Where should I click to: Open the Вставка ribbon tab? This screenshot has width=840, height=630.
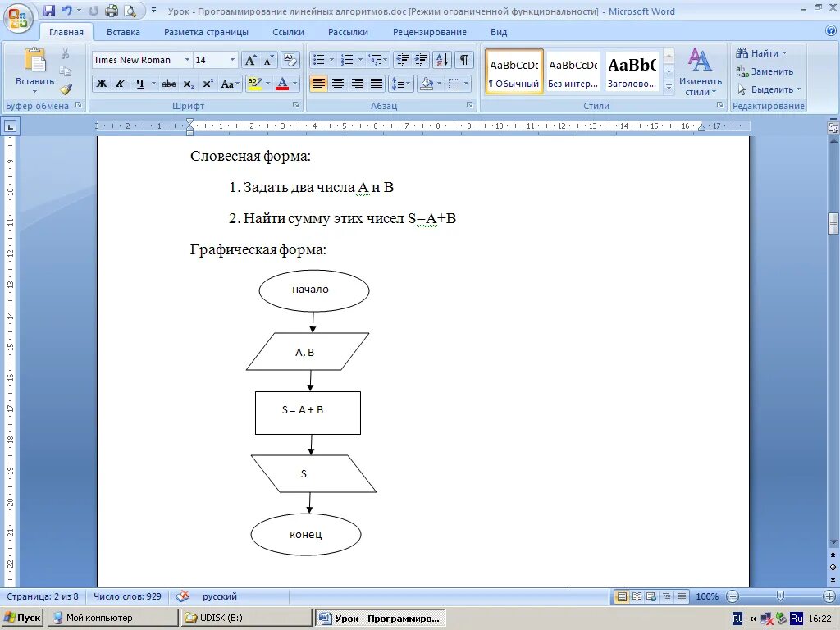click(123, 32)
